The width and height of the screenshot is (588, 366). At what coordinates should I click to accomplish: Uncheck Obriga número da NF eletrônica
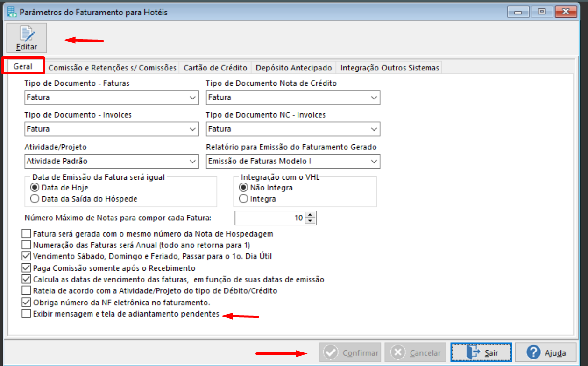coord(26,303)
